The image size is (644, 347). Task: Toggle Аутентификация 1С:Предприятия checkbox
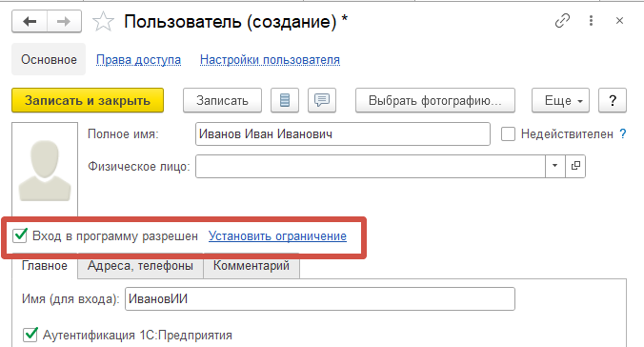coord(30,335)
